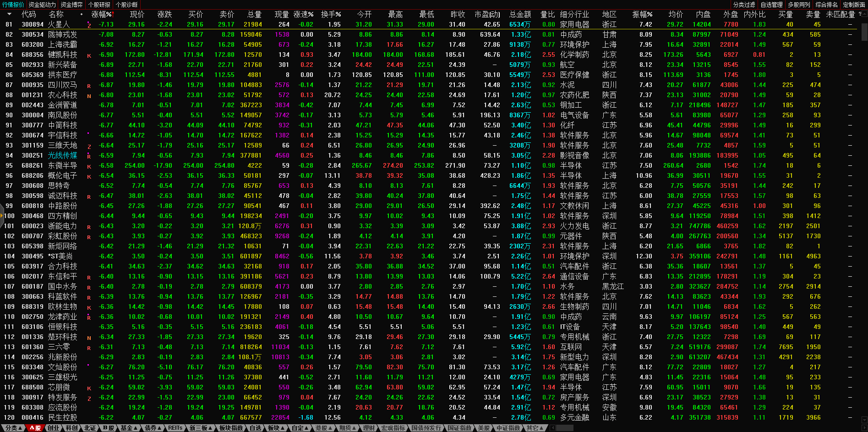The height and width of the screenshot is (432, 868).
Task: Sort by 涨幅% column header
Action: [102, 14]
